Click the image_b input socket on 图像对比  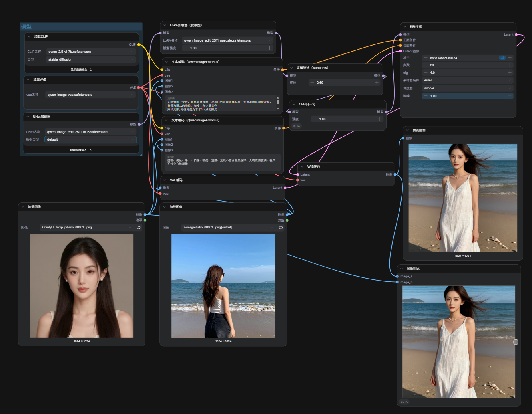point(397,282)
